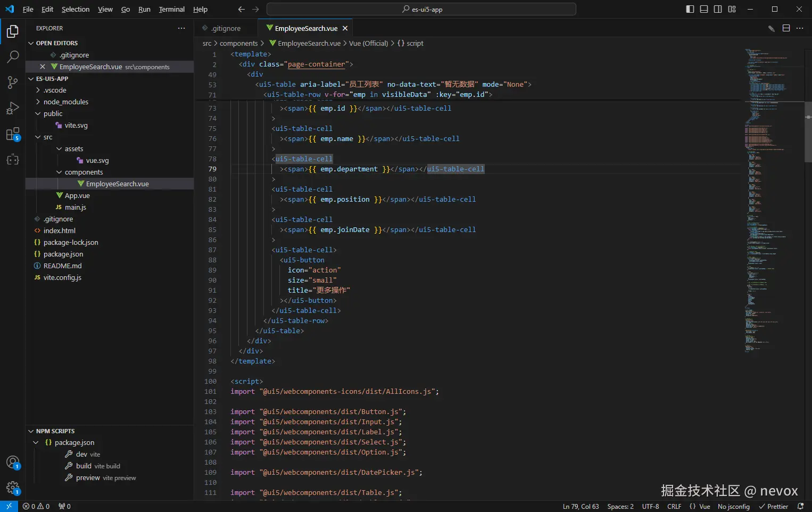812x512 pixels.
Task: Toggle the bottom panel layout button
Action: pyautogui.click(x=704, y=9)
